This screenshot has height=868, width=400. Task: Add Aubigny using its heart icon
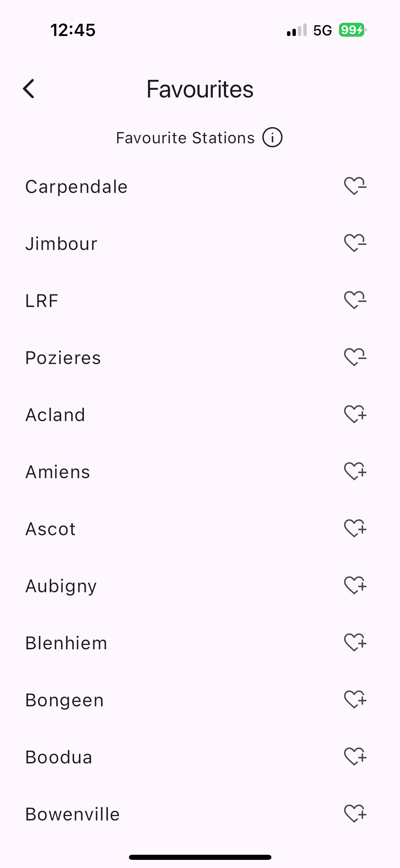(x=355, y=585)
